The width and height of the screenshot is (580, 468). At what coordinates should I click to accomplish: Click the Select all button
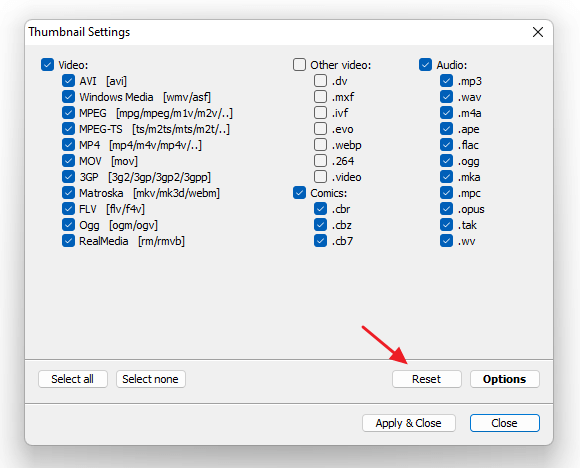tap(72, 379)
